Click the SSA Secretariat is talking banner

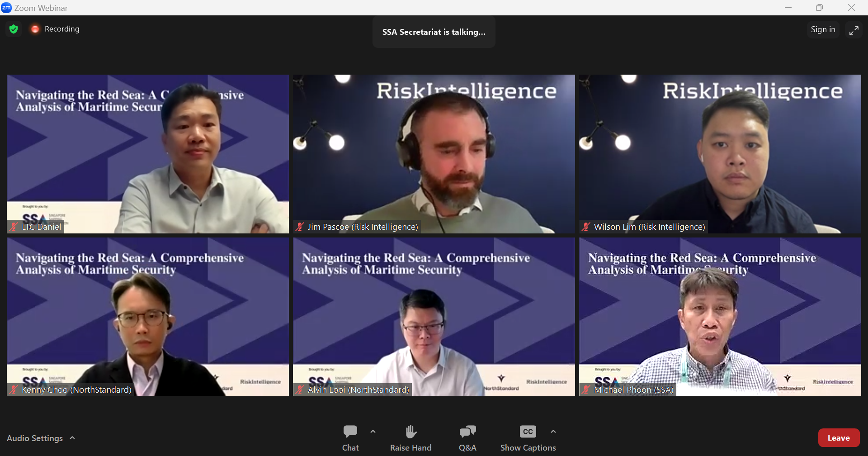[434, 32]
